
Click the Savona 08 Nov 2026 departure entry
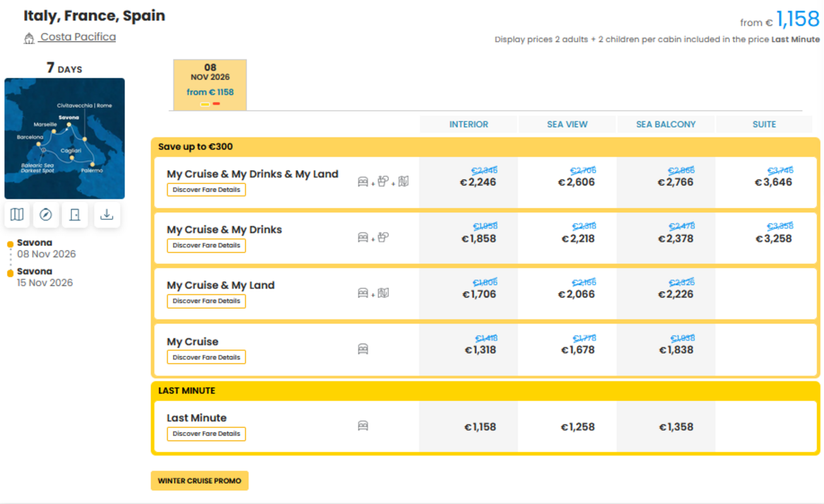46,248
